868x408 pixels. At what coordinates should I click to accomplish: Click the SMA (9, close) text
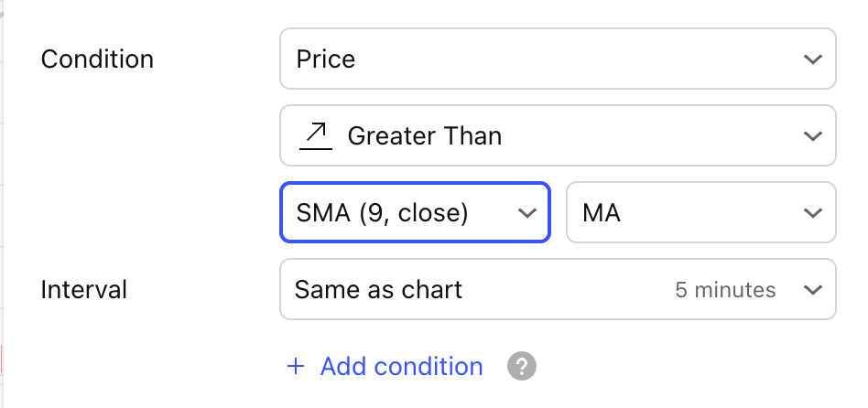coord(383,213)
